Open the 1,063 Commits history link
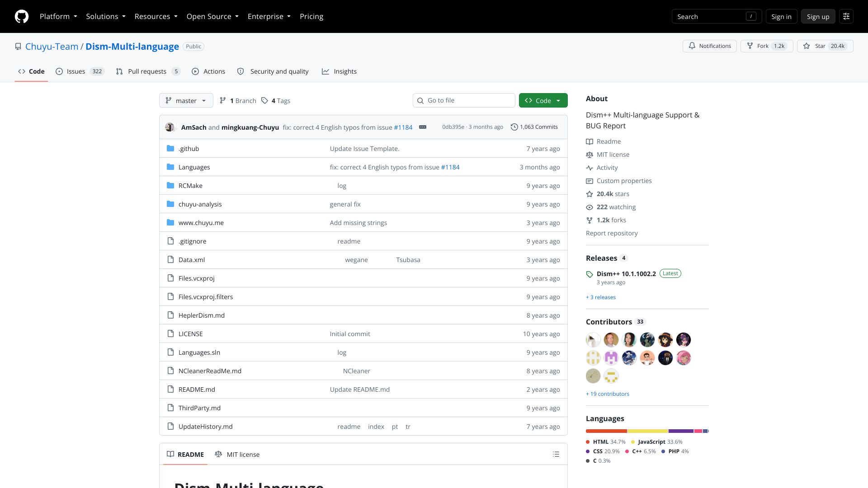The width and height of the screenshot is (868, 488). coord(534,127)
